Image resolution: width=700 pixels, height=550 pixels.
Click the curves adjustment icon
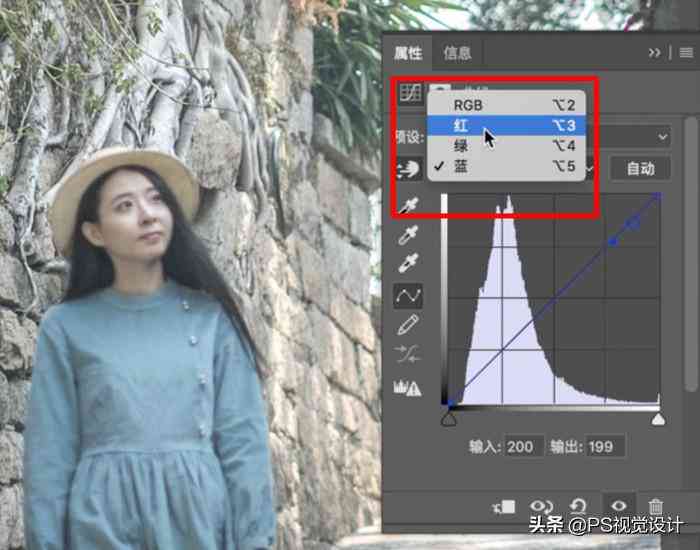click(x=410, y=93)
